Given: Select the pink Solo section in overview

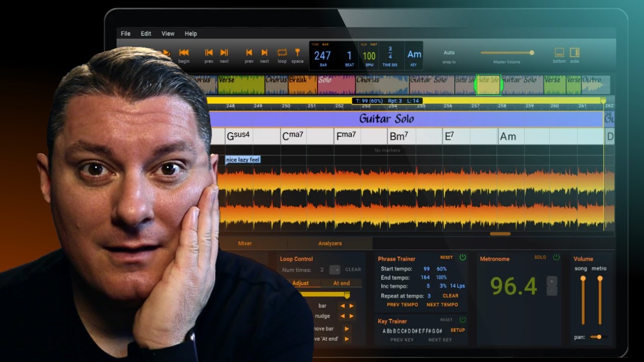Looking at the screenshot, I should click(x=336, y=85).
